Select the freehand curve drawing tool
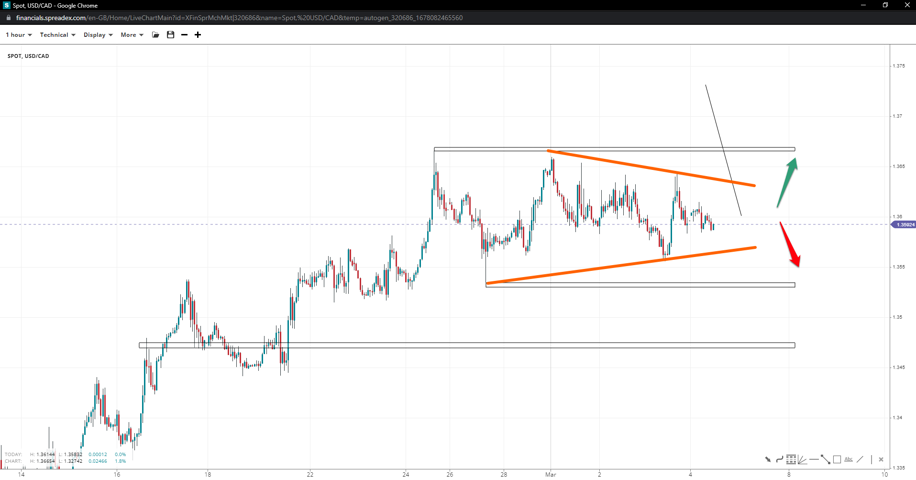 point(779,460)
